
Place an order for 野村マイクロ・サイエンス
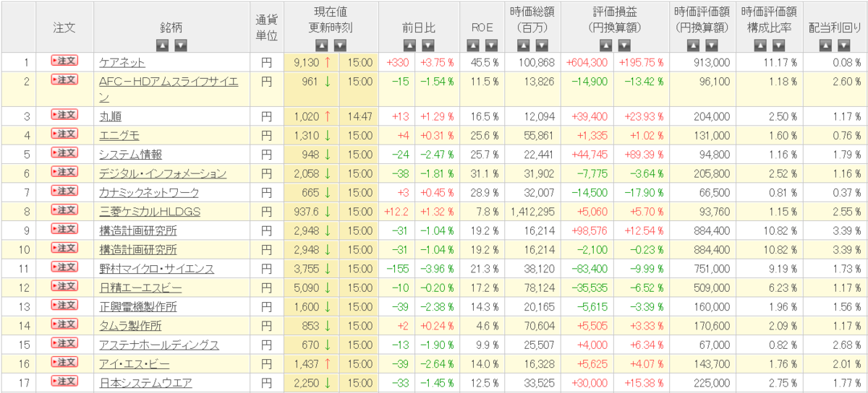tap(64, 267)
